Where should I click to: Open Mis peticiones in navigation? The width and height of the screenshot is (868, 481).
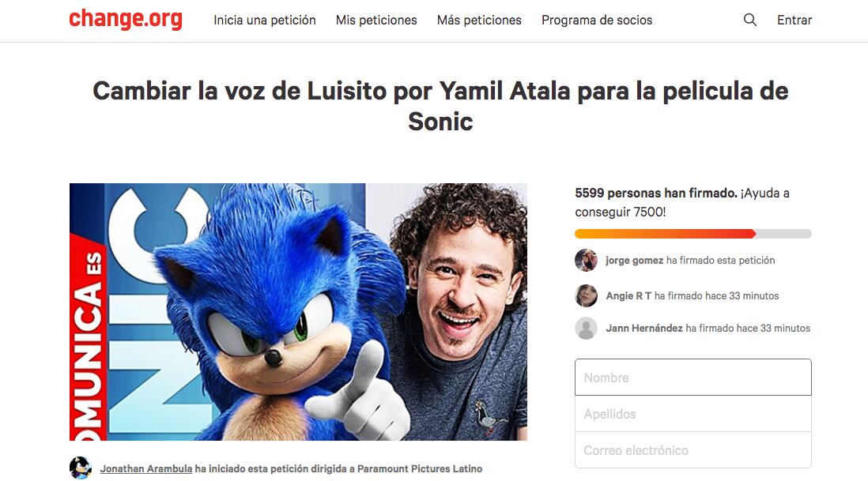click(376, 20)
